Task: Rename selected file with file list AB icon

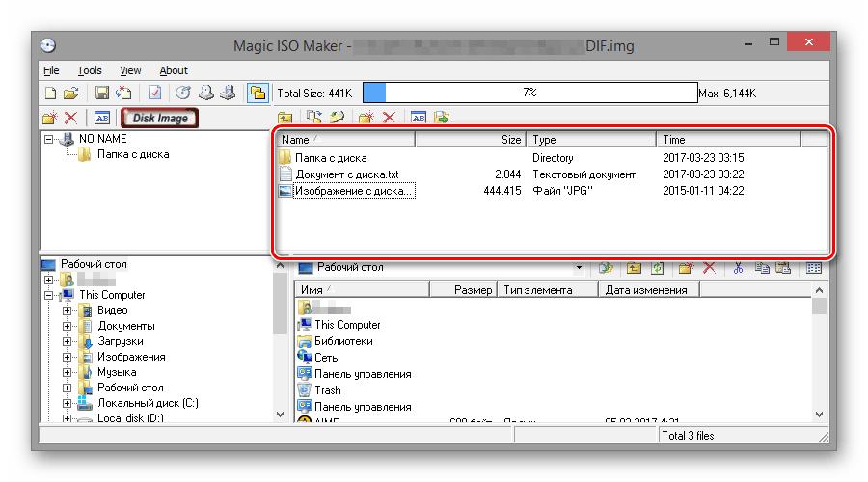Action: click(x=419, y=118)
